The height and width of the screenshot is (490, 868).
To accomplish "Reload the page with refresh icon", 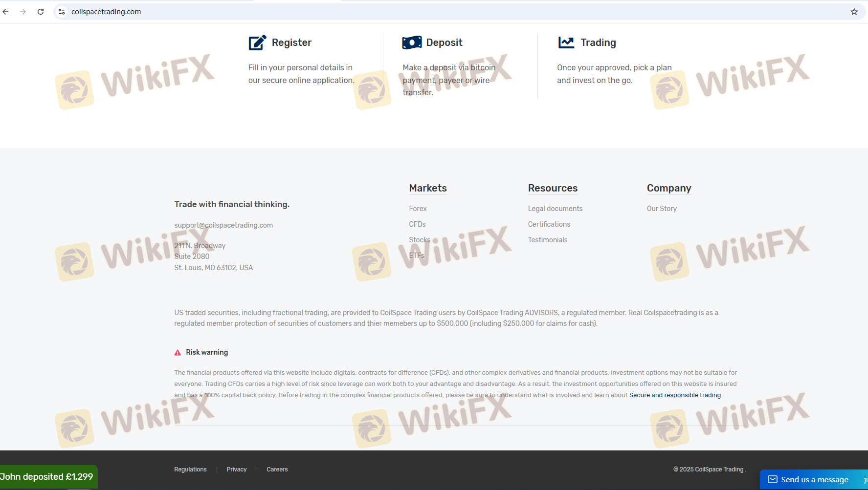I will coord(41,12).
